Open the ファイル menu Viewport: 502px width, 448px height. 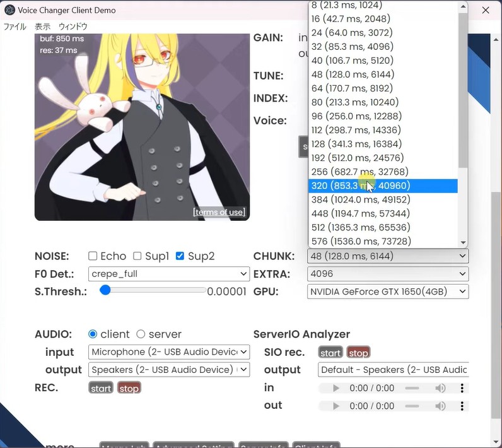[15, 27]
